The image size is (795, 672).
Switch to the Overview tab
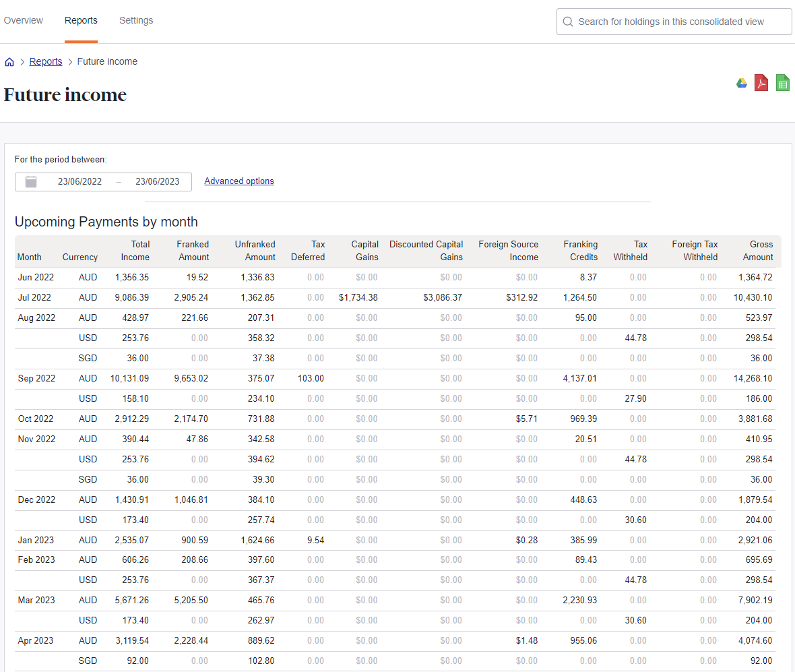pyautogui.click(x=23, y=20)
